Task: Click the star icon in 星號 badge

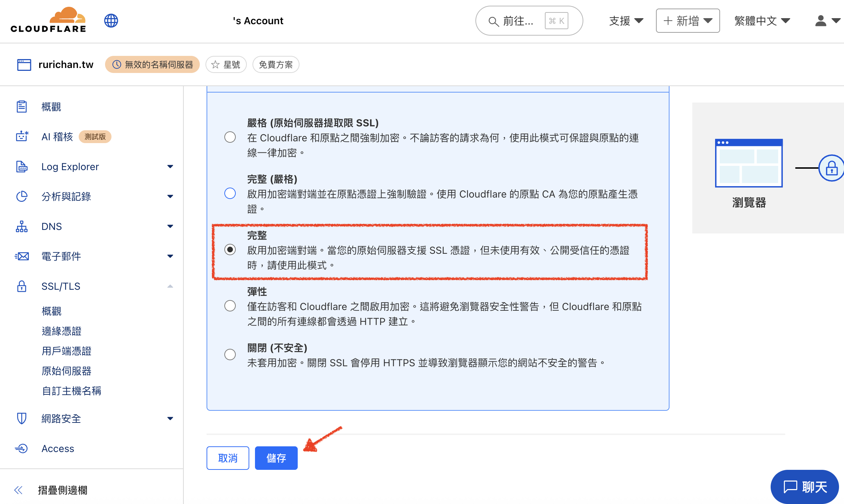Action: coord(215,64)
